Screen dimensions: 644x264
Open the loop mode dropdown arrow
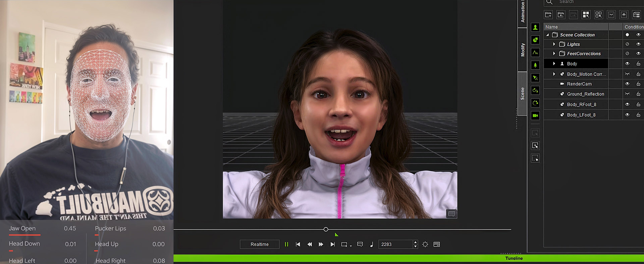coord(351,246)
